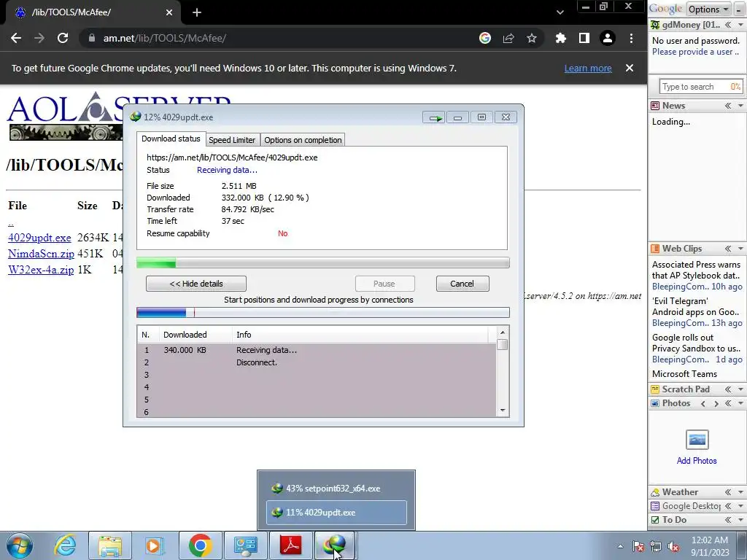747x560 pixels.
Task: Open the parent directory .. link
Action: [x=11, y=223]
